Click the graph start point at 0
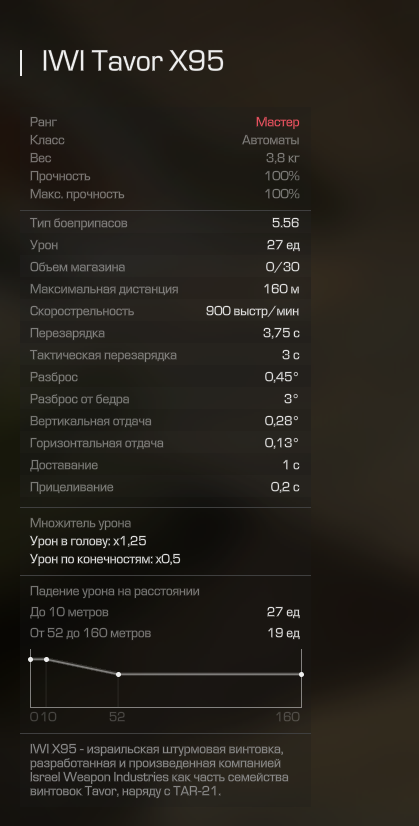This screenshot has width=419, height=826. (x=31, y=659)
